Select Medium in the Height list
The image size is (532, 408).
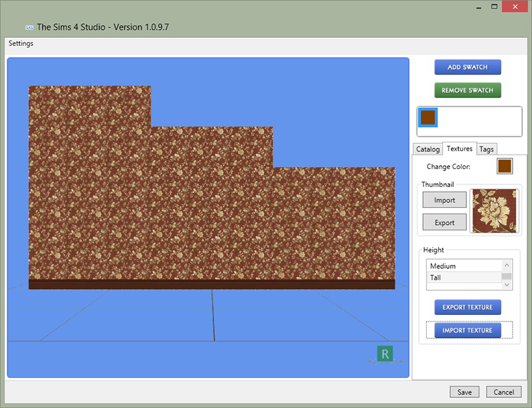463,266
